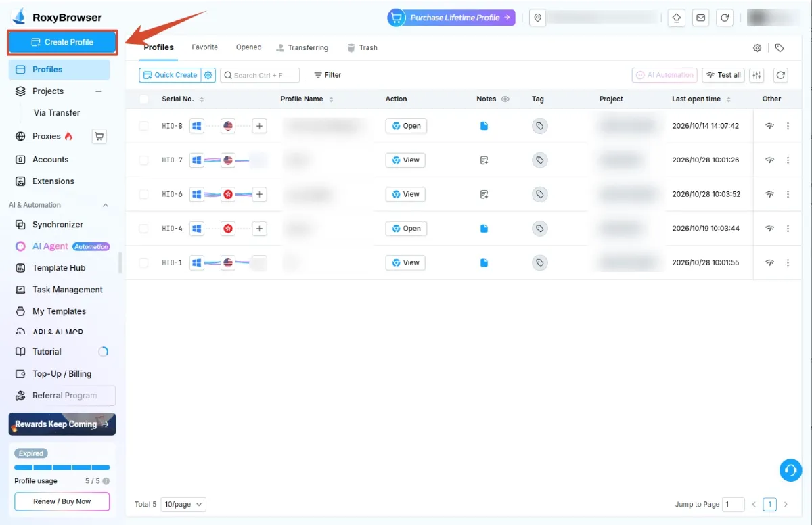Refresh the profile list
This screenshot has width=812, height=525.
pyautogui.click(x=781, y=75)
